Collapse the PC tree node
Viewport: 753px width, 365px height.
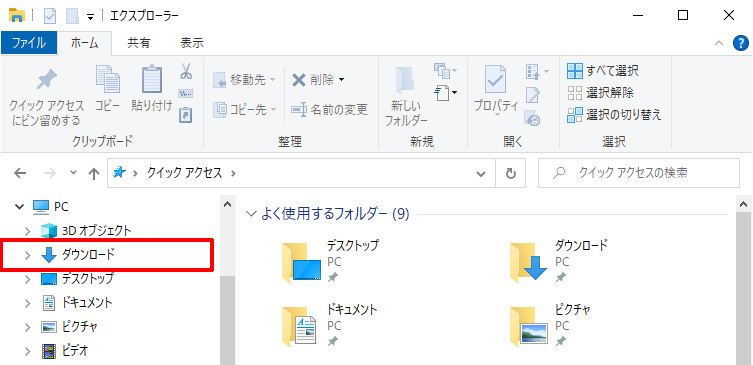(x=19, y=207)
